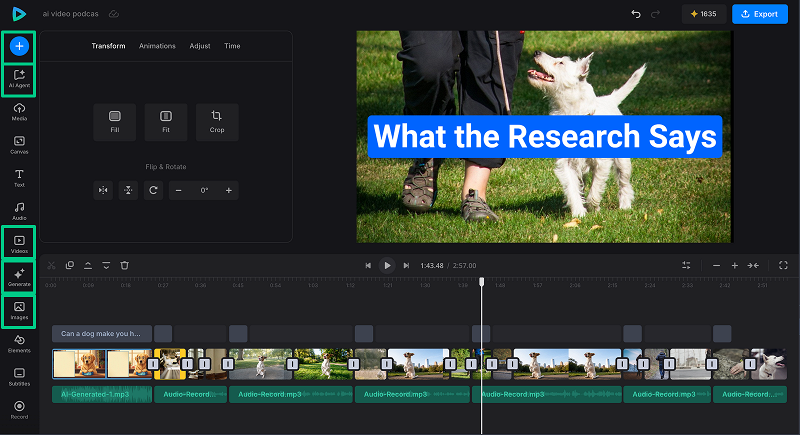Play the video preview
The width and height of the screenshot is (800, 435).
[387, 265]
